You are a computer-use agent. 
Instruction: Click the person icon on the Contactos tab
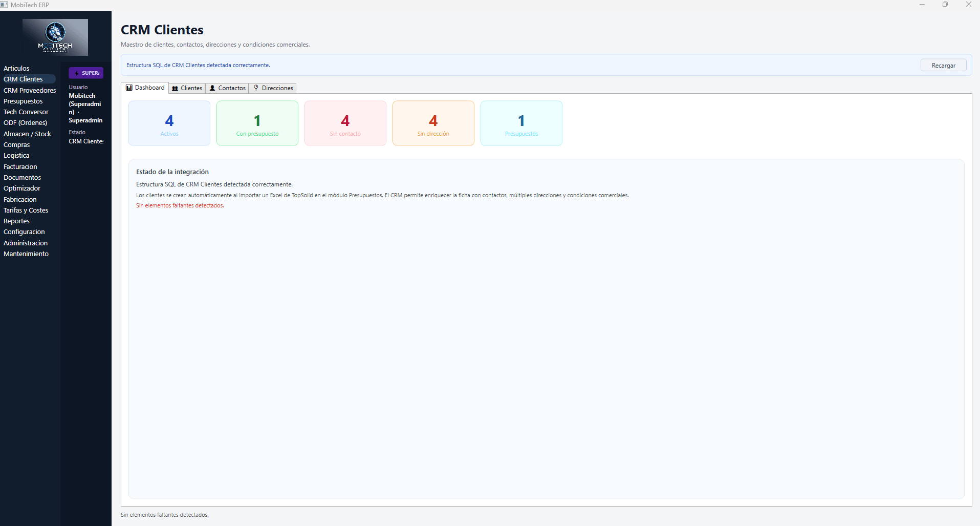(212, 88)
